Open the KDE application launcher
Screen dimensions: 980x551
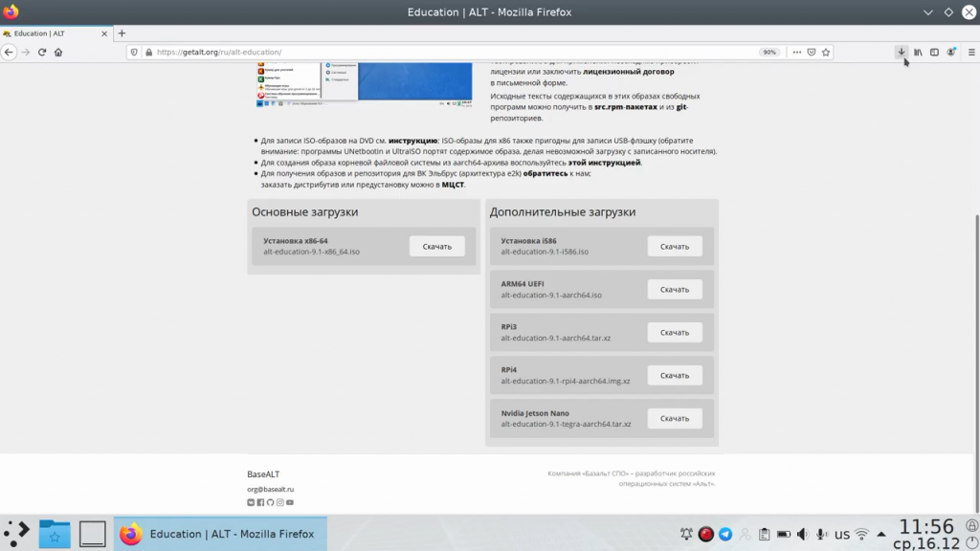click(x=17, y=534)
